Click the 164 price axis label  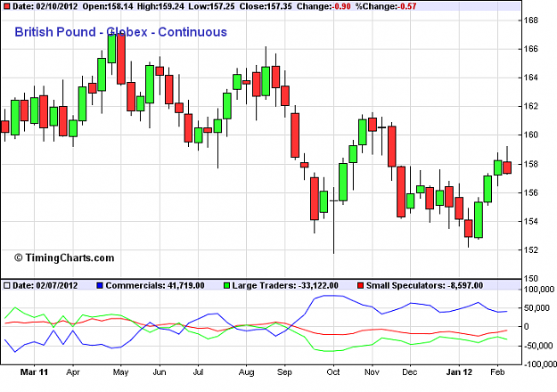pyautogui.click(x=531, y=78)
